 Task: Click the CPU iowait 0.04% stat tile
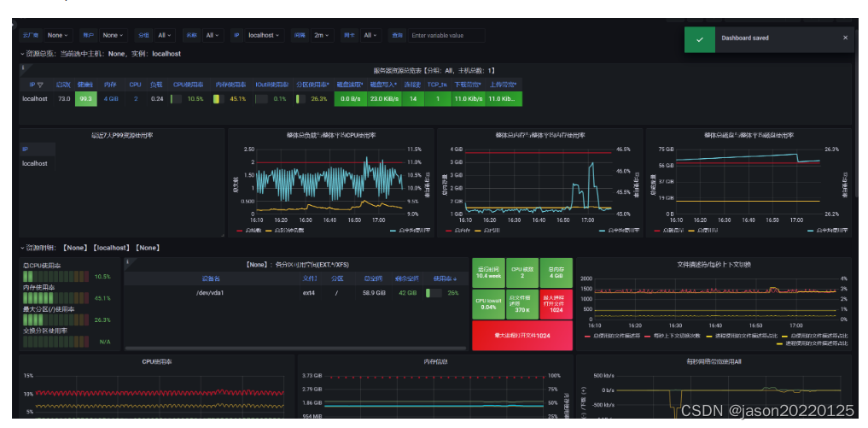tap(488, 304)
